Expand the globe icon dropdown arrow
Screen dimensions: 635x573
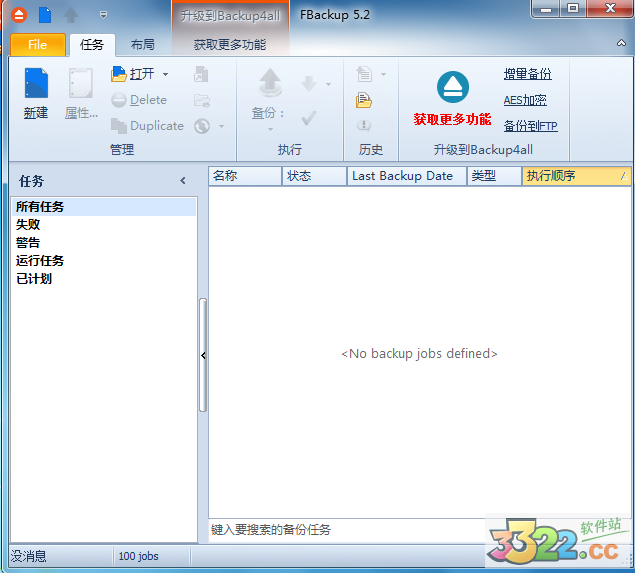pyautogui.click(x=222, y=126)
